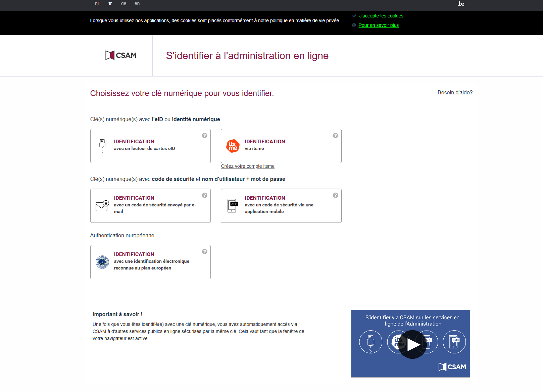Click the European eID circular stars icon
543x392 pixels.
102,262
